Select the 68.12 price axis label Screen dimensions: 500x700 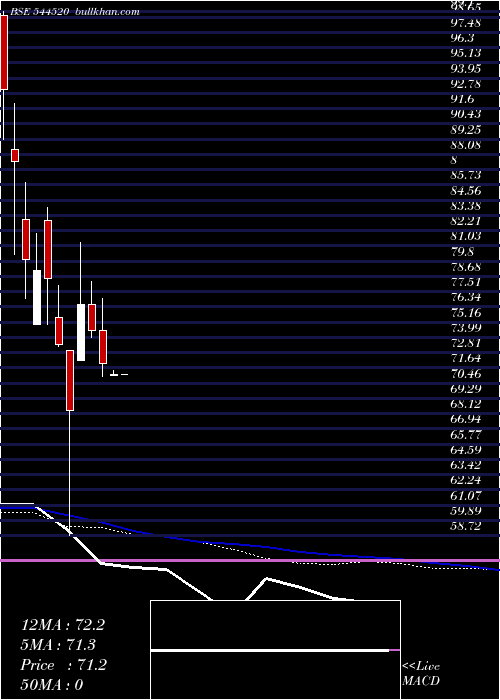[x=466, y=404]
